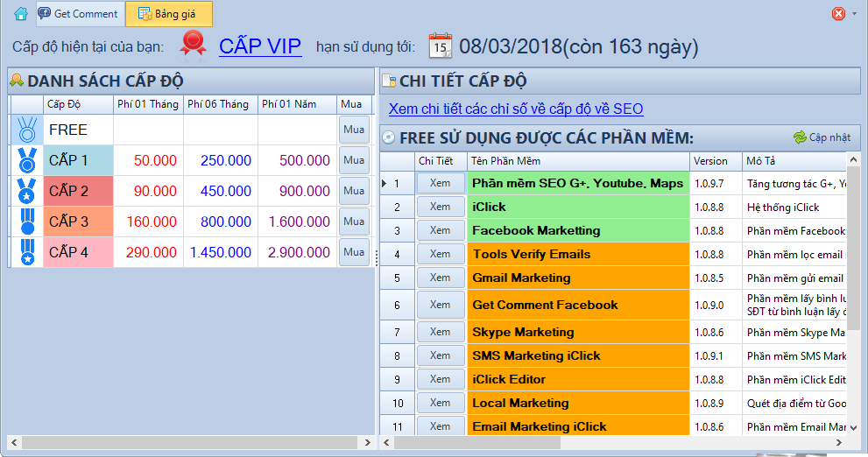Select the 450.000 six-month fee cell
Screen dimensions: 868x457
point(221,191)
